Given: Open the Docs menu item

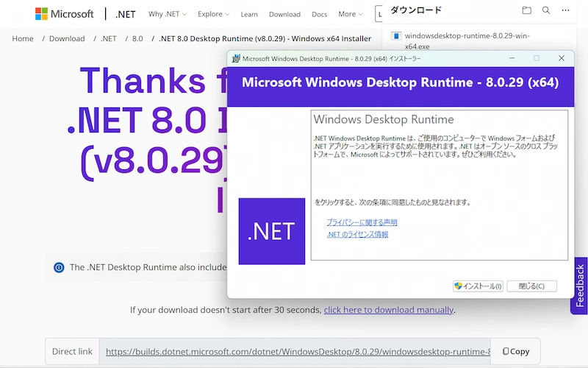Looking at the screenshot, I should (x=319, y=14).
